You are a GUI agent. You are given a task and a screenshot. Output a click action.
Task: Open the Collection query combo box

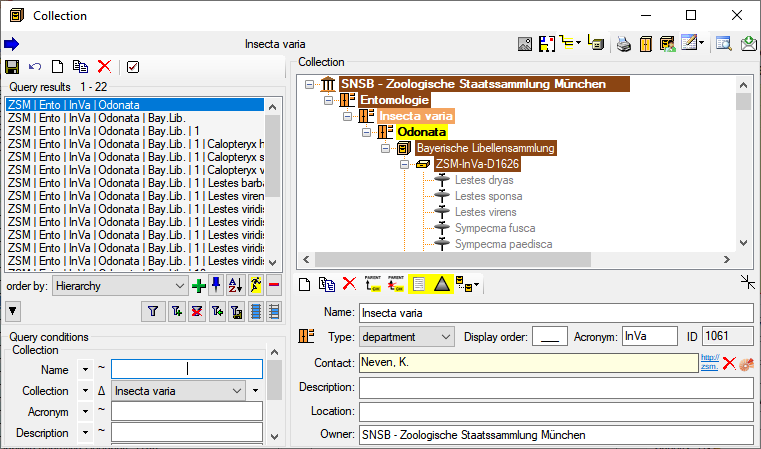click(178, 391)
